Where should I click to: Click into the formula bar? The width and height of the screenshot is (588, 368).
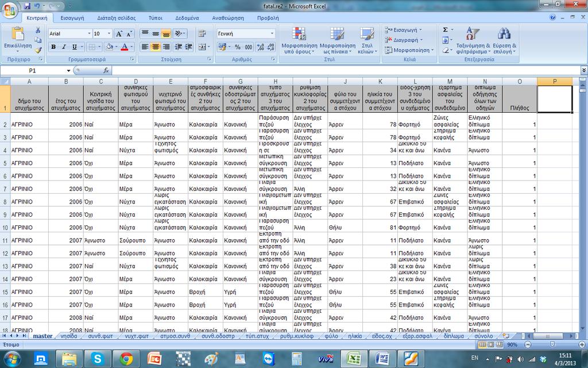point(345,70)
